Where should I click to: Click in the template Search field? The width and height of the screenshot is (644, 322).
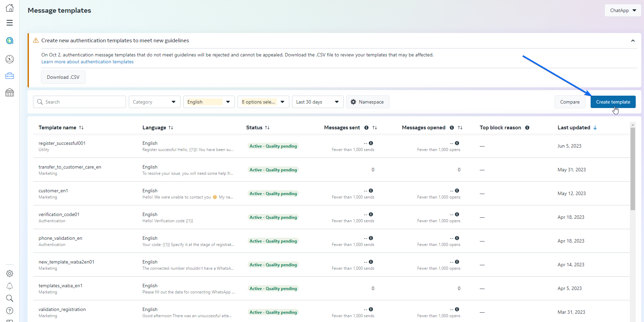point(83,102)
